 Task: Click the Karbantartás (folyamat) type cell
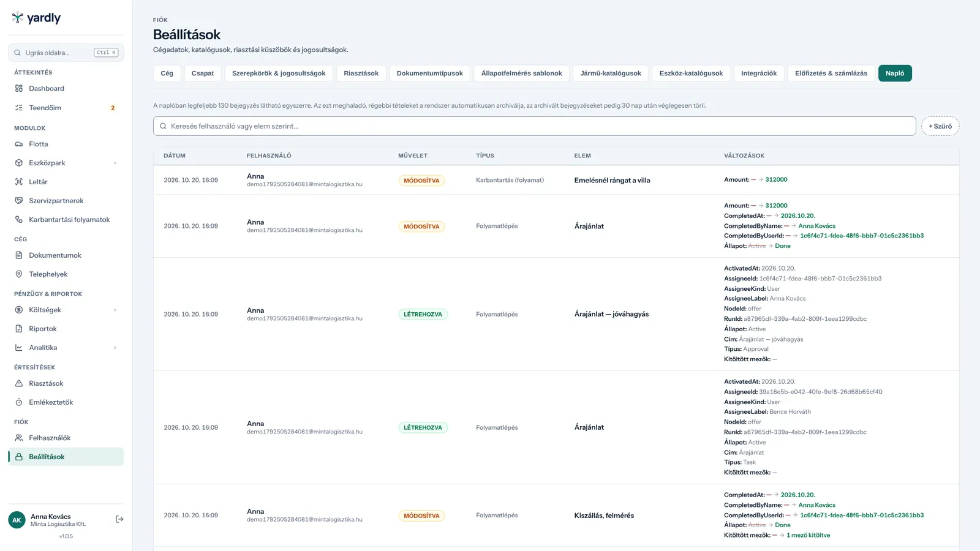510,180
